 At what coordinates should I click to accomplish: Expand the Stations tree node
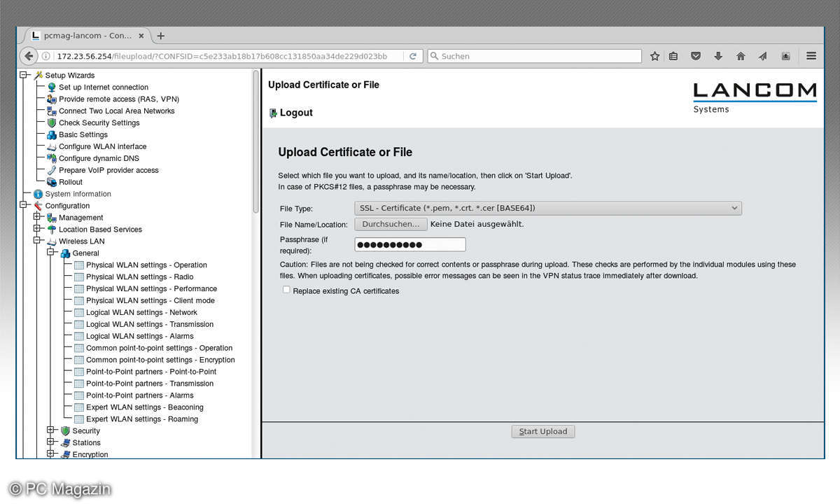[50, 442]
